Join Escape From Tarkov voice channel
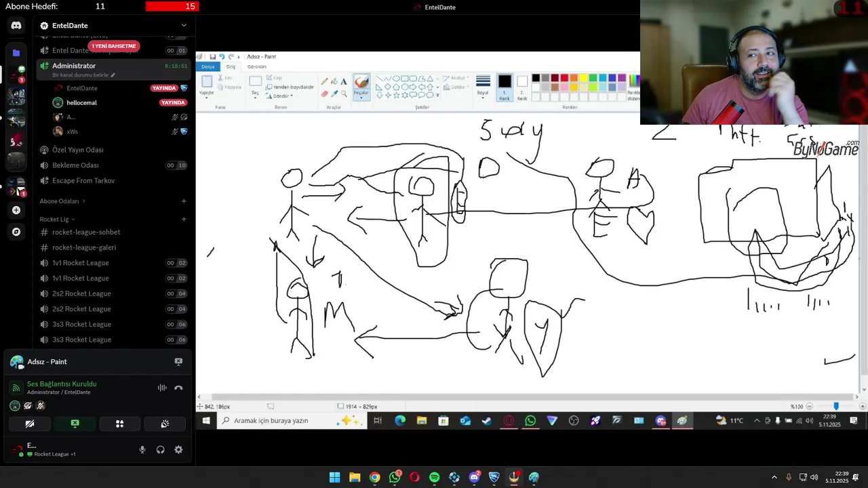The image size is (868, 488). 114,181
